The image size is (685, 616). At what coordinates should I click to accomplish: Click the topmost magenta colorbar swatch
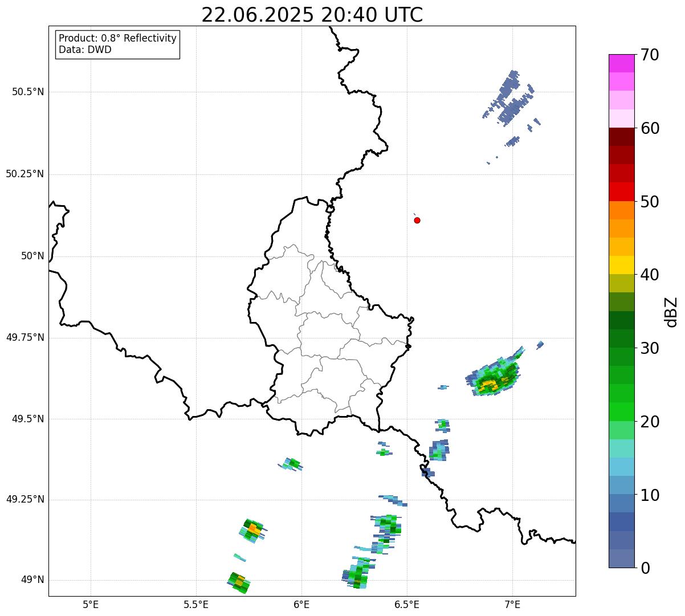tap(621, 63)
